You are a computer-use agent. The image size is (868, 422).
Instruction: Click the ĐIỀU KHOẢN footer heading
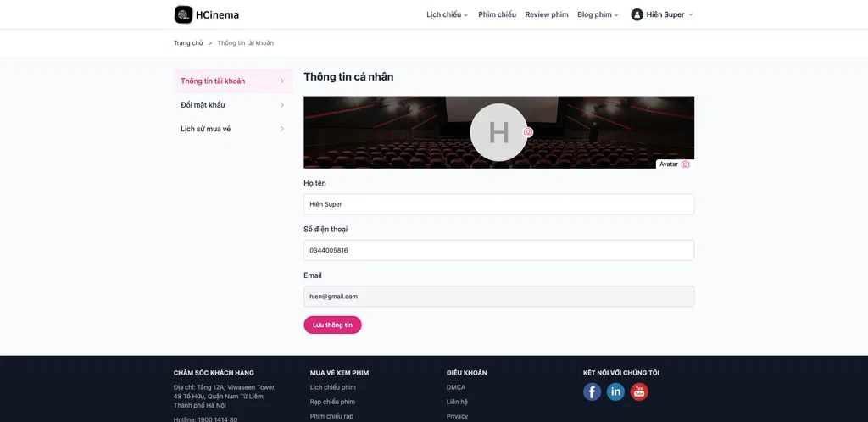point(467,373)
